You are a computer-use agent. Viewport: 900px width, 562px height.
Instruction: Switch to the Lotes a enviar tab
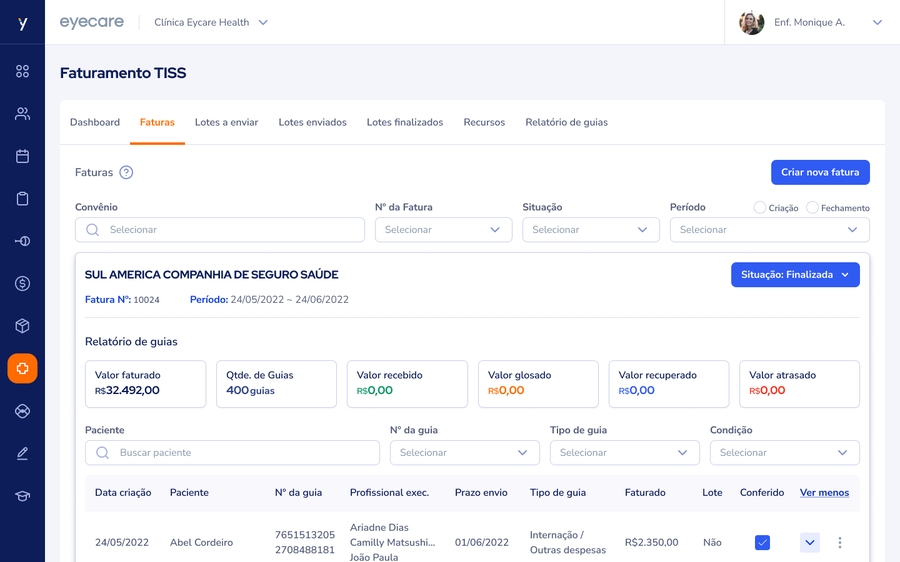point(226,122)
